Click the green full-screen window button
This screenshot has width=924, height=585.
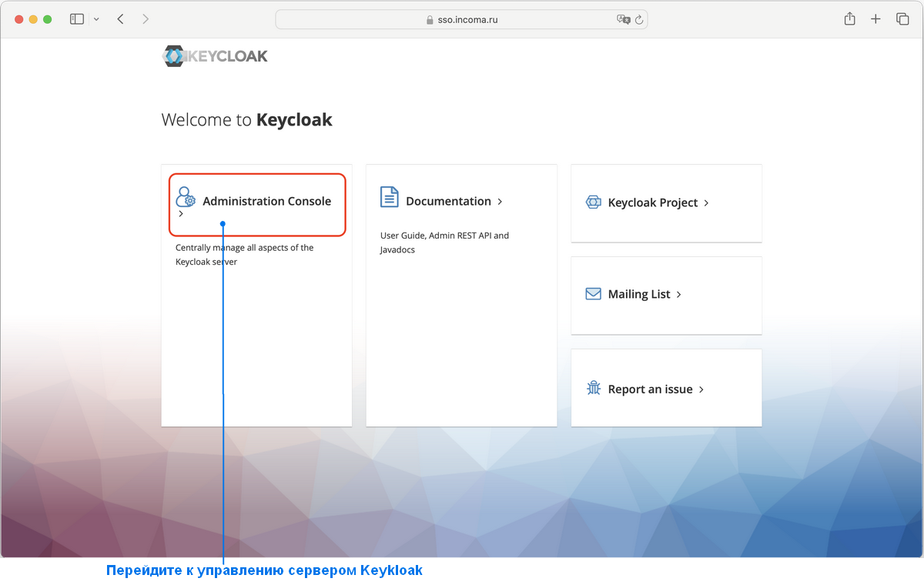pyautogui.click(x=47, y=19)
